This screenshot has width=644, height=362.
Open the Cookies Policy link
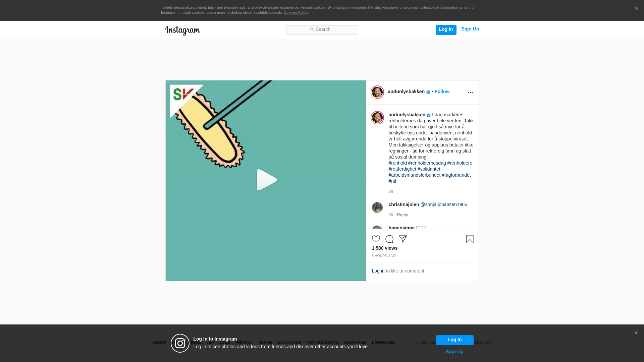click(296, 12)
